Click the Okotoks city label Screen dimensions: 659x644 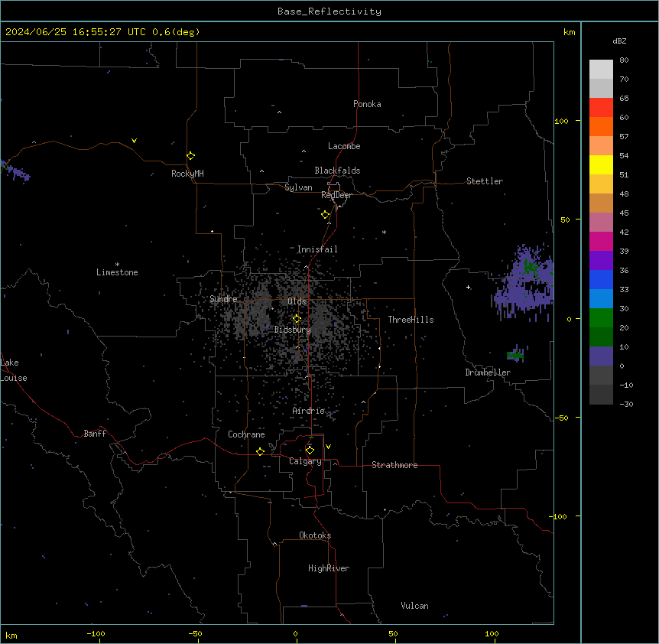[315, 535]
